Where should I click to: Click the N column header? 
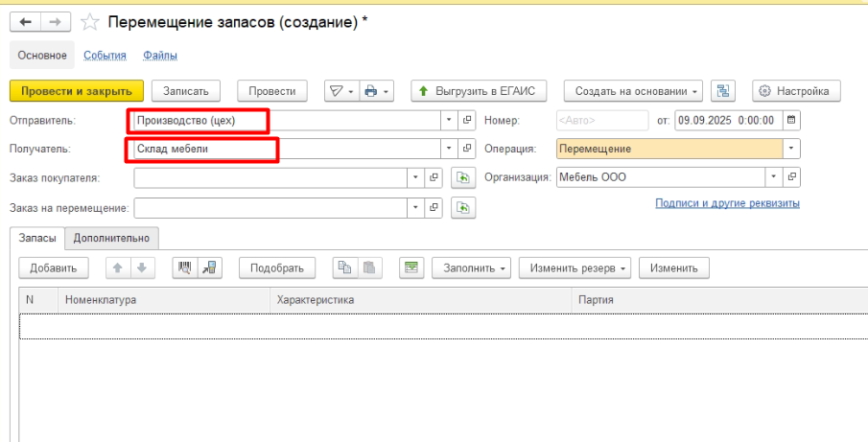(38, 299)
